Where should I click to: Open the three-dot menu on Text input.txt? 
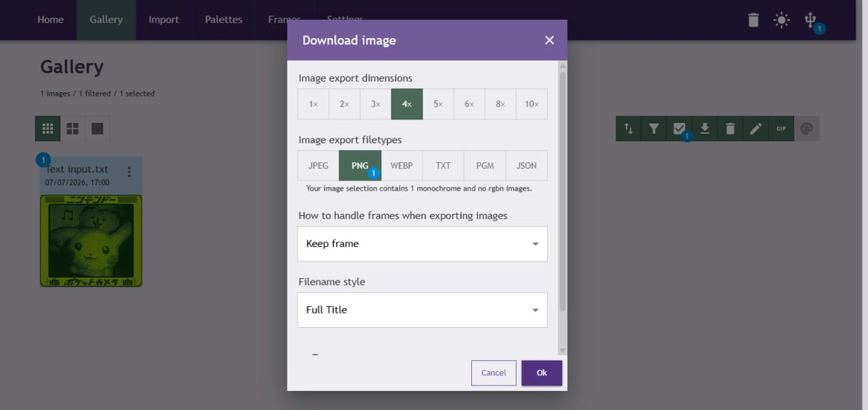pos(129,171)
